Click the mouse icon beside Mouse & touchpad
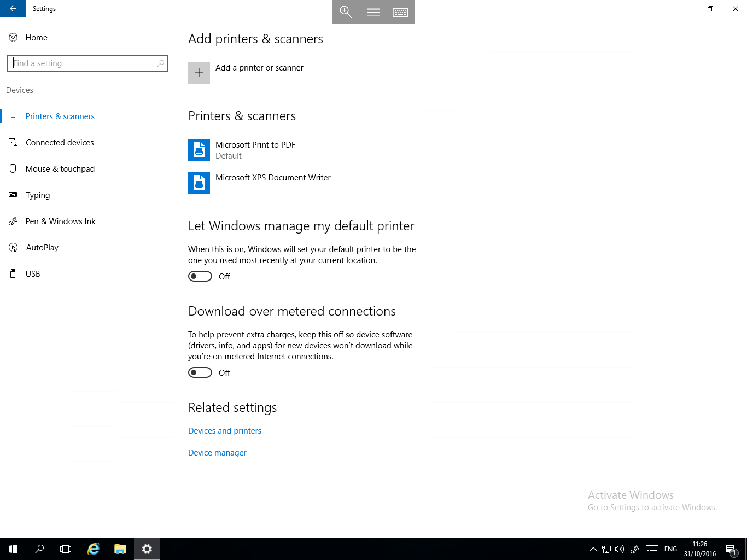 coord(13,168)
